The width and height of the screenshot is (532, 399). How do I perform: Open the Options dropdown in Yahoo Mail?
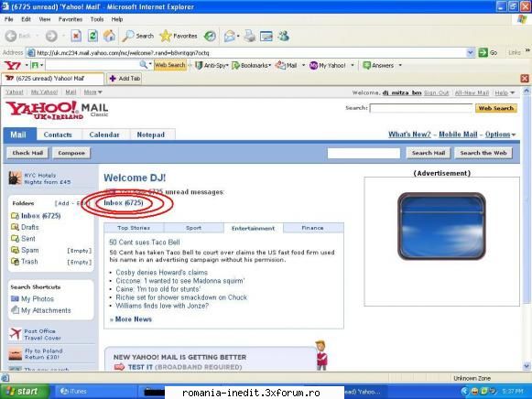[500, 135]
